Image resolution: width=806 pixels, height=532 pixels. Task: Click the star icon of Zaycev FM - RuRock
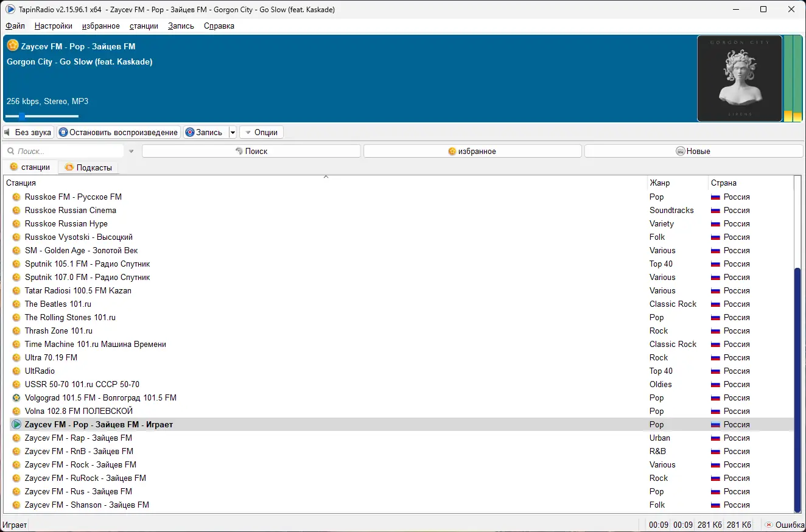click(16, 478)
